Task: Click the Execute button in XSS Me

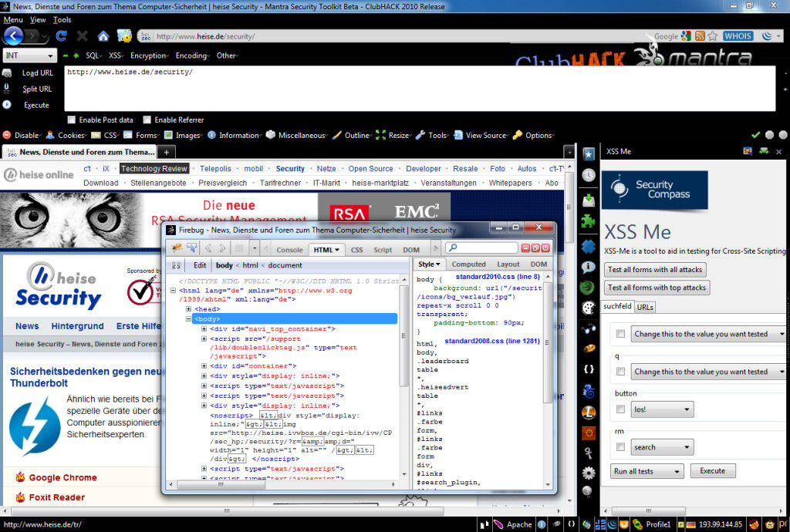Action: (x=712, y=470)
